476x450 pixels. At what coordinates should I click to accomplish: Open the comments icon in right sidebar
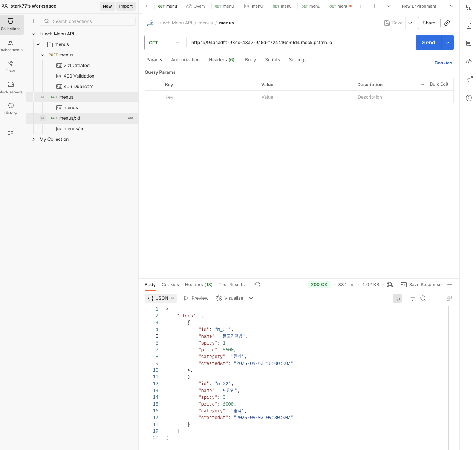[x=469, y=44]
